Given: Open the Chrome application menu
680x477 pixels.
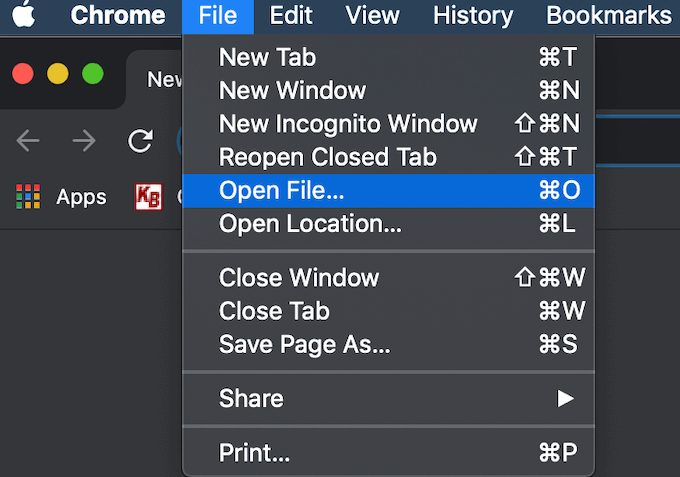Looking at the screenshot, I should pos(118,16).
